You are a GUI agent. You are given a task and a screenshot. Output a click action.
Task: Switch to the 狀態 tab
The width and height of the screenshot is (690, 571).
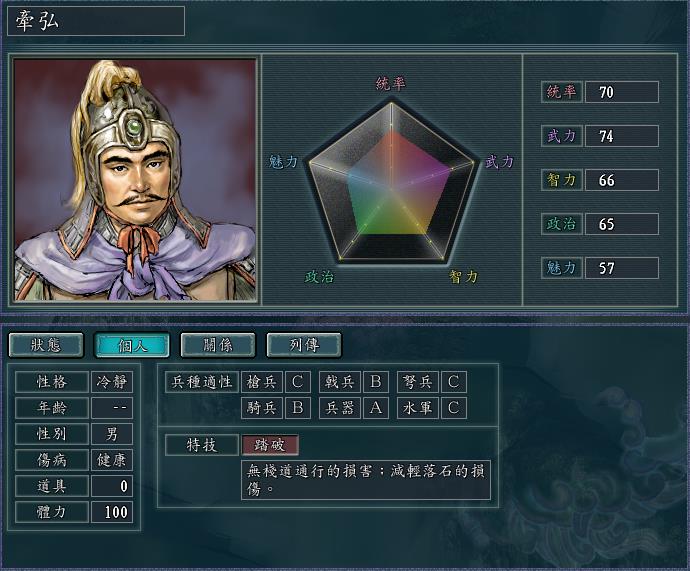[x=46, y=344]
